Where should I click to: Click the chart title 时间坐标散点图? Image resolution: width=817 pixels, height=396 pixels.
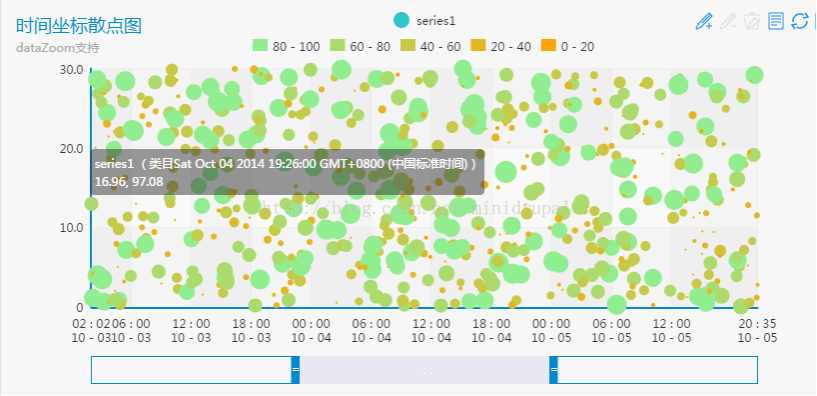coord(79,26)
